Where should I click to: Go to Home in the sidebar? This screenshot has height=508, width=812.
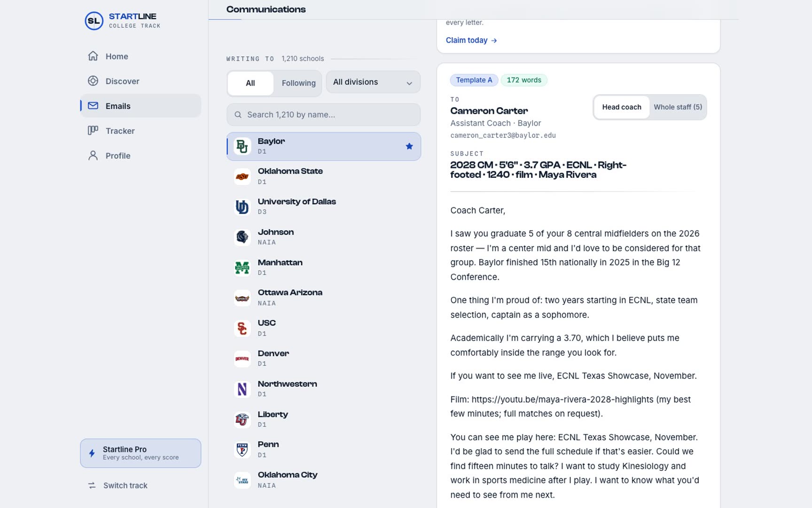[141, 56]
